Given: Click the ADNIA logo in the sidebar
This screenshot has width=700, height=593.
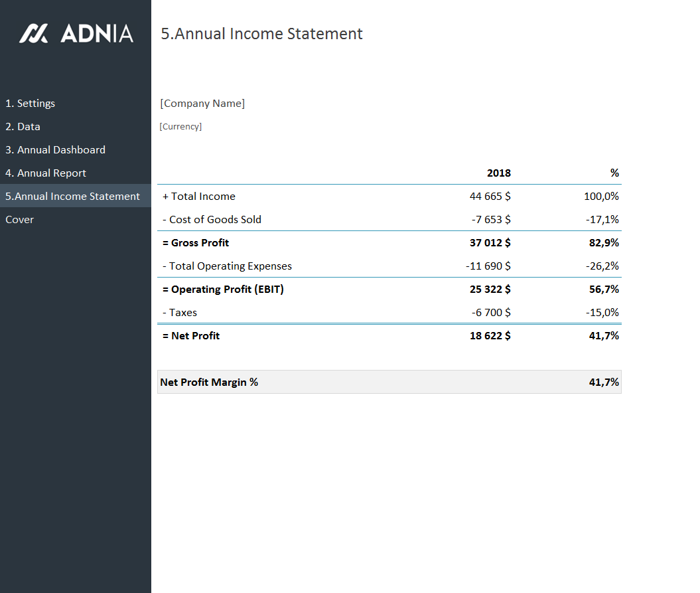Looking at the screenshot, I should pos(76,34).
